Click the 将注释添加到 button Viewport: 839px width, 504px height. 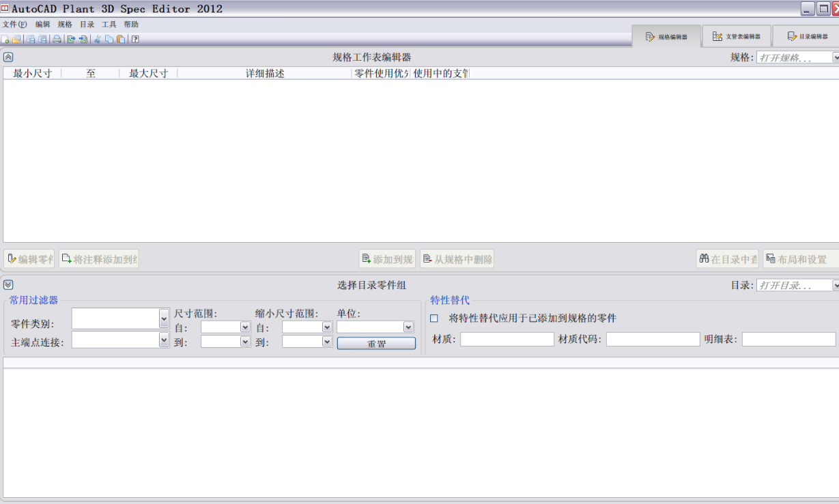point(99,259)
